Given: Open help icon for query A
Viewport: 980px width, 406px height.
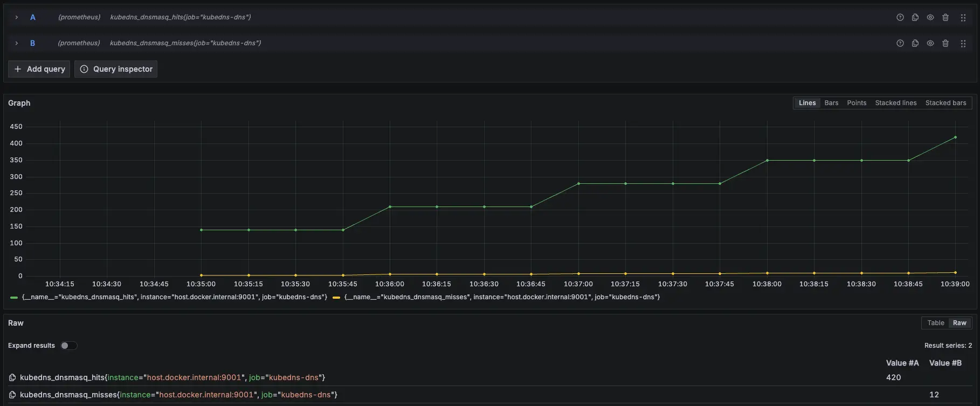Looking at the screenshot, I should (x=900, y=17).
